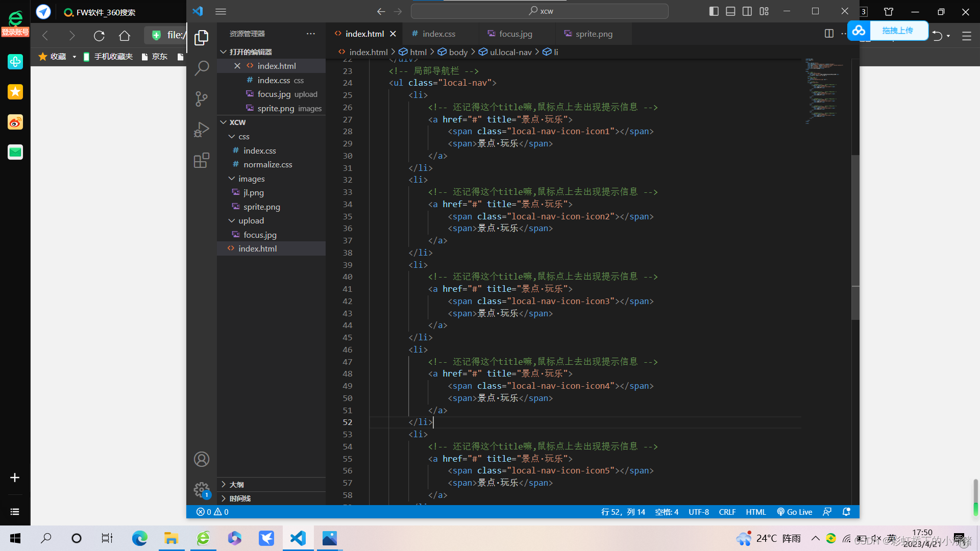
Task: Switch to the sprite.png tab
Action: pyautogui.click(x=594, y=34)
